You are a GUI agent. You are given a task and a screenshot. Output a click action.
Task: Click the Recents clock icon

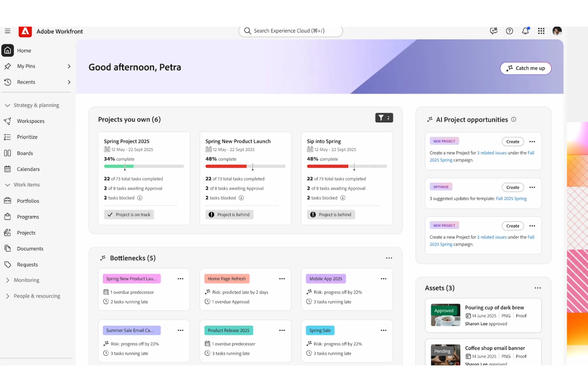[x=8, y=82]
